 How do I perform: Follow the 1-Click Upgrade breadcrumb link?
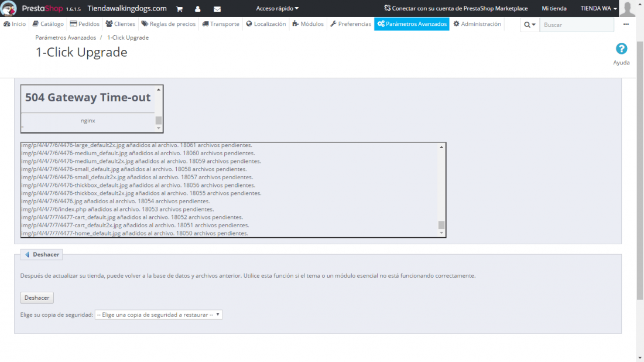(128, 37)
